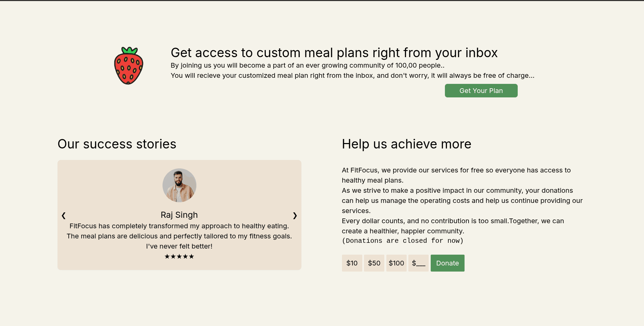Click the 'Every dollar counts' sentence
The image size is (644, 326).
point(453,226)
